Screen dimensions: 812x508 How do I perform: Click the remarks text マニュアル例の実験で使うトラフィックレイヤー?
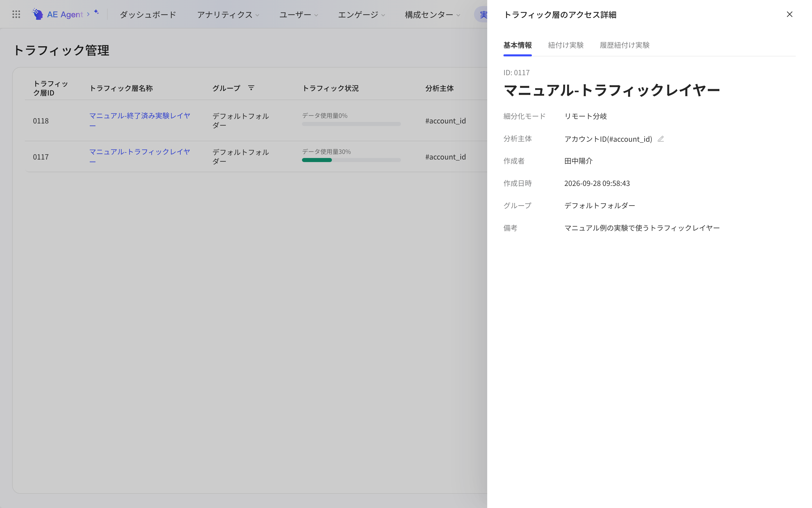(x=642, y=228)
